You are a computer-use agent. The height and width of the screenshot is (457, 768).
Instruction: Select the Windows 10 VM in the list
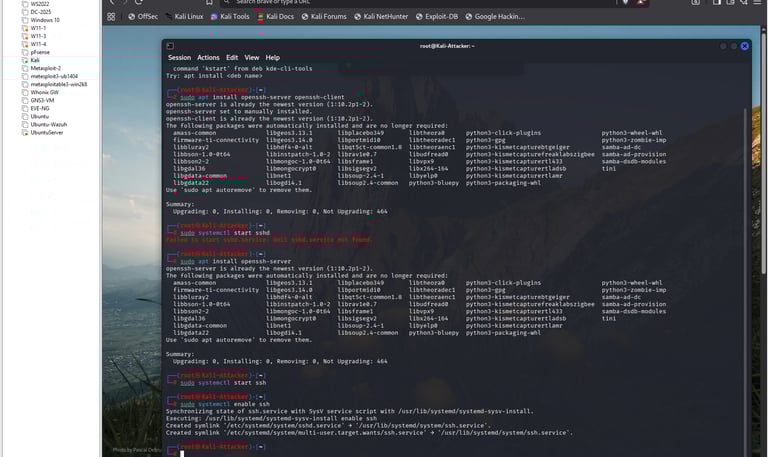(45, 20)
